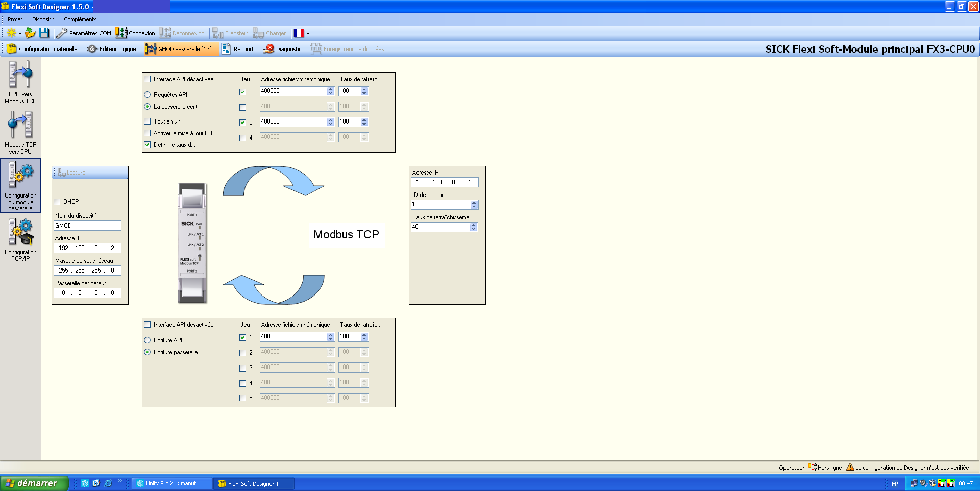980x491 pixels.
Task: Click the Connexion toolbar button
Action: (135, 33)
